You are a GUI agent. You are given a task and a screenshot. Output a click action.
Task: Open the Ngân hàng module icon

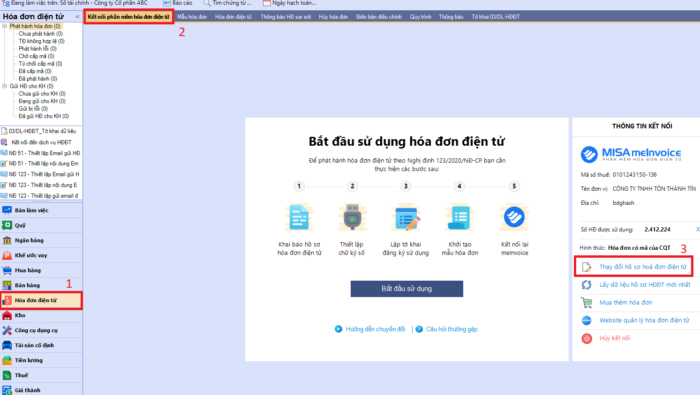[x=7, y=240]
